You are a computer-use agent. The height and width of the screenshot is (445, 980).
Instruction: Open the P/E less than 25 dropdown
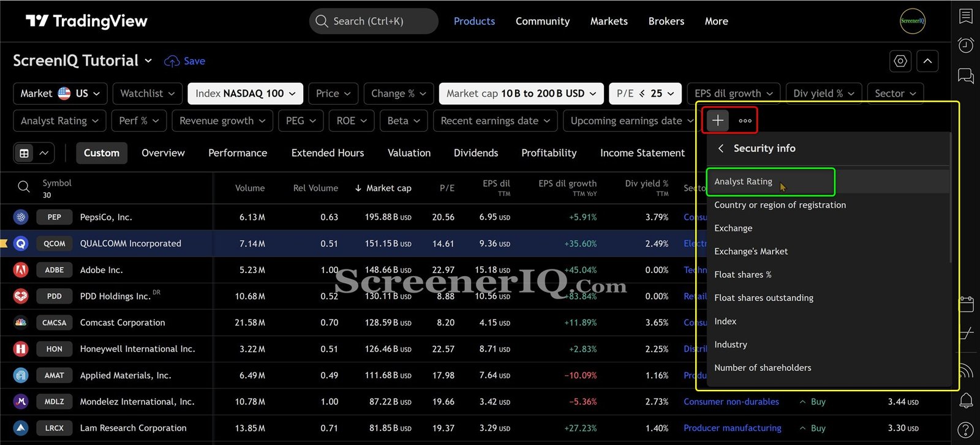click(x=645, y=93)
